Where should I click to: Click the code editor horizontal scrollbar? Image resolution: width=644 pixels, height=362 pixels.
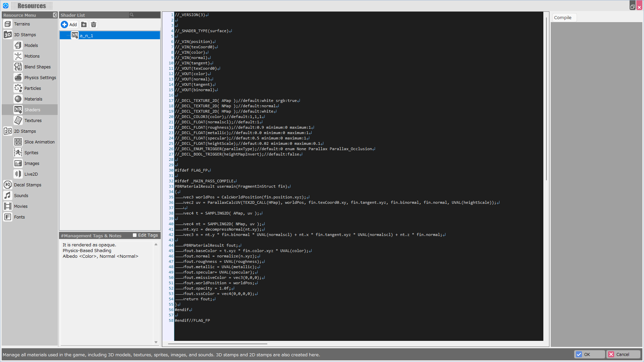click(217, 344)
